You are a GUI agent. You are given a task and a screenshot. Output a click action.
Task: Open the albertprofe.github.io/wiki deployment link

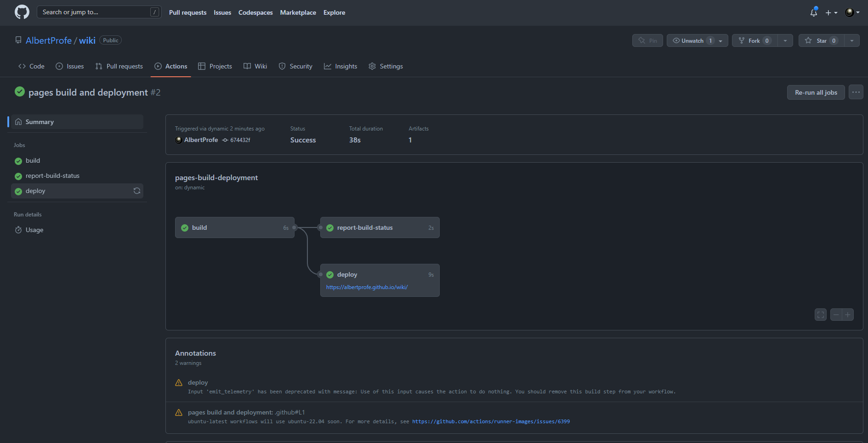tap(367, 287)
